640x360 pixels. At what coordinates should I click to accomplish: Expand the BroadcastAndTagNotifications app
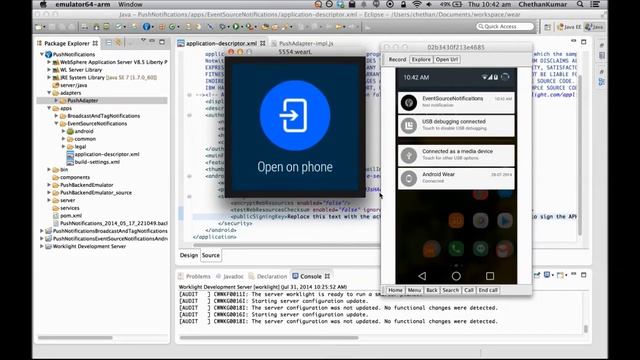pos(56,116)
